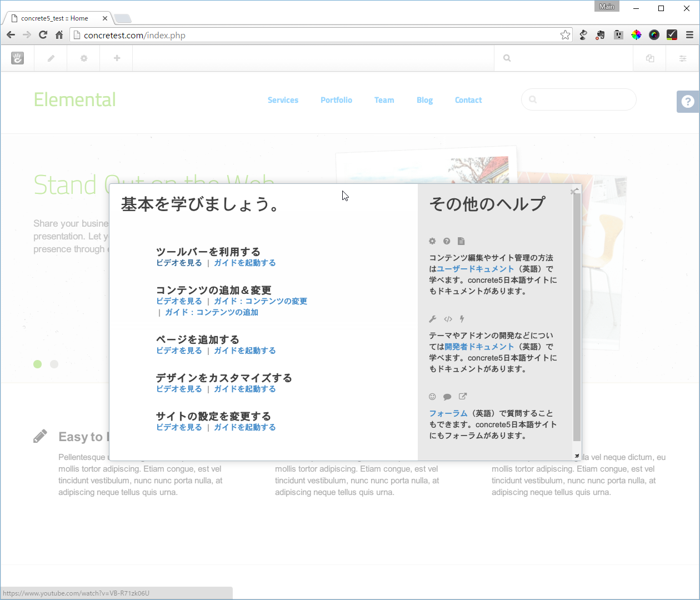
Task: Open page settings gear icon
Action: point(84,58)
